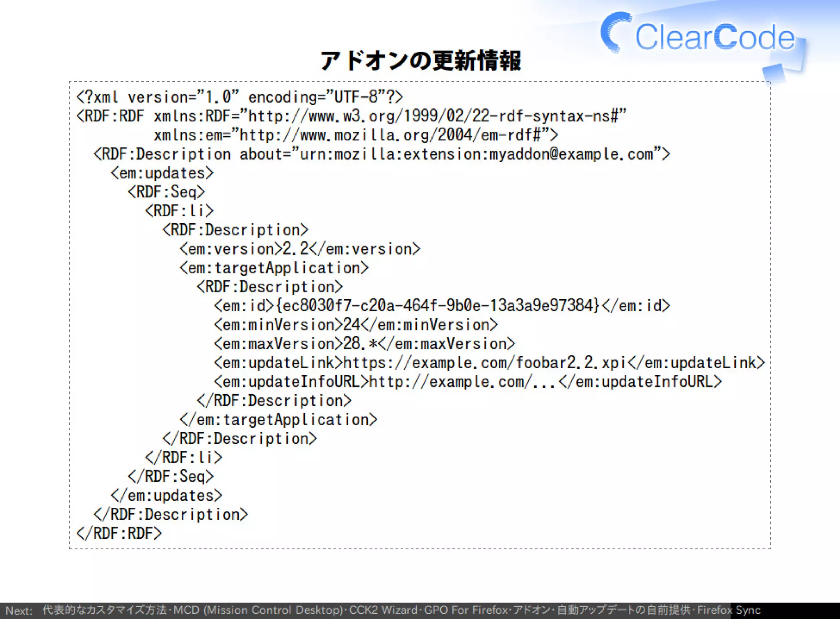Click the xmlns:RDF namespace URL line

pos(352,116)
